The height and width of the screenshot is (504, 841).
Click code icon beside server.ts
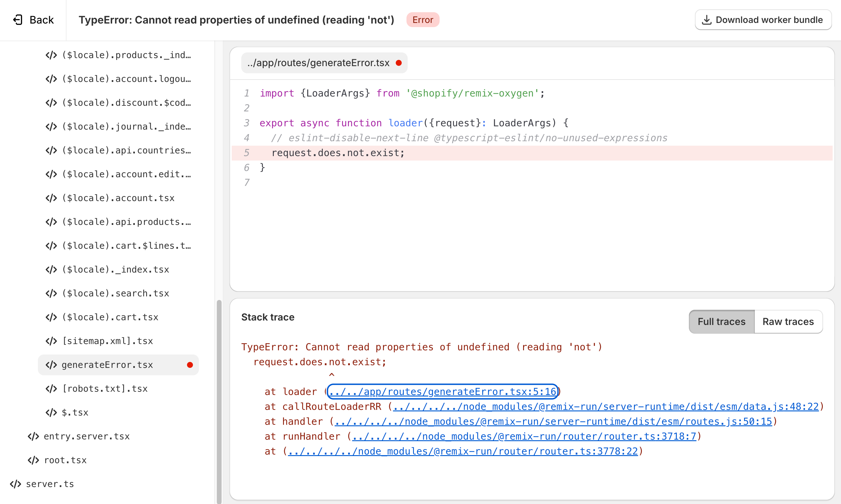[16, 484]
